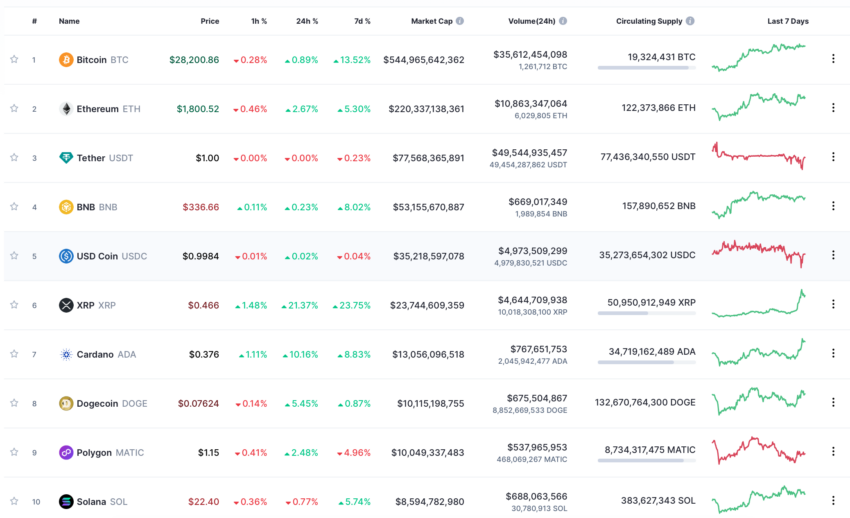The width and height of the screenshot is (850, 518).
Task: Open three-dot options menu for Bitcoin
Action: [x=833, y=59]
